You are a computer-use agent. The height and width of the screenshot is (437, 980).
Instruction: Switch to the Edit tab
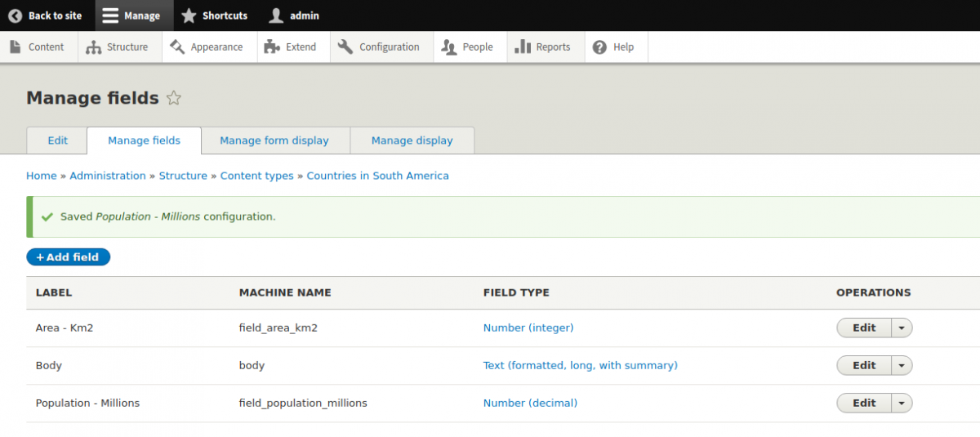[x=57, y=140]
